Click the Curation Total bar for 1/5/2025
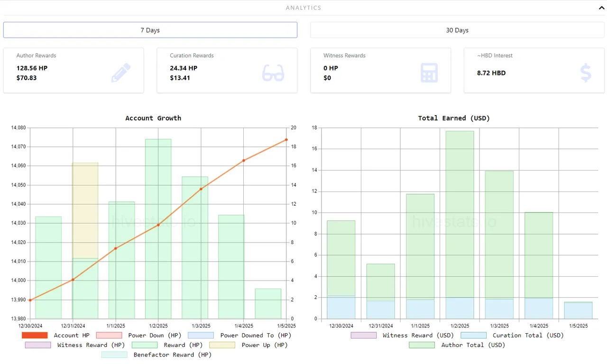Image resolution: width=607 pixels, height=364 pixels. point(578,310)
